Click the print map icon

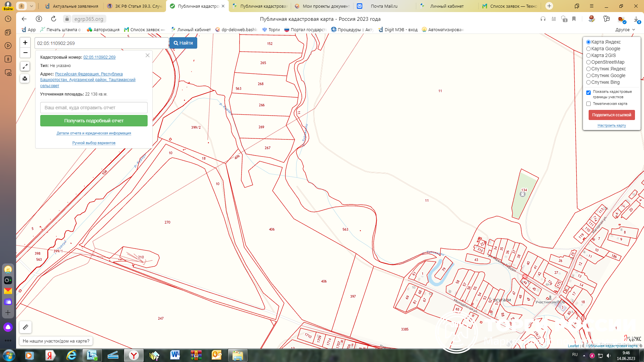pos(25,79)
